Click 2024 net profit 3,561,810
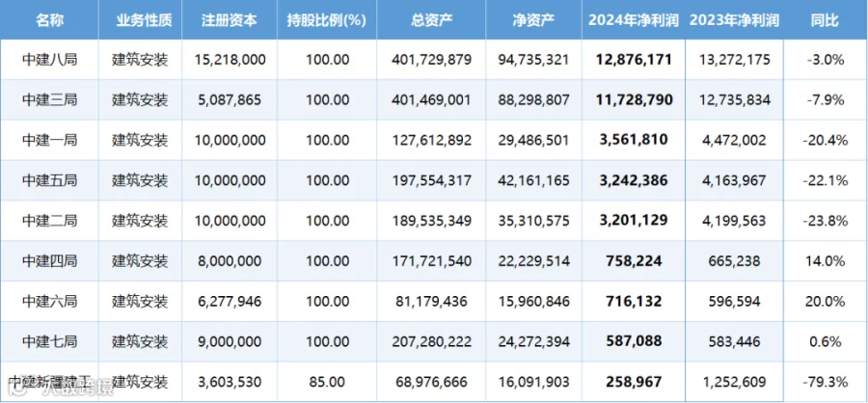 point(634,140)
